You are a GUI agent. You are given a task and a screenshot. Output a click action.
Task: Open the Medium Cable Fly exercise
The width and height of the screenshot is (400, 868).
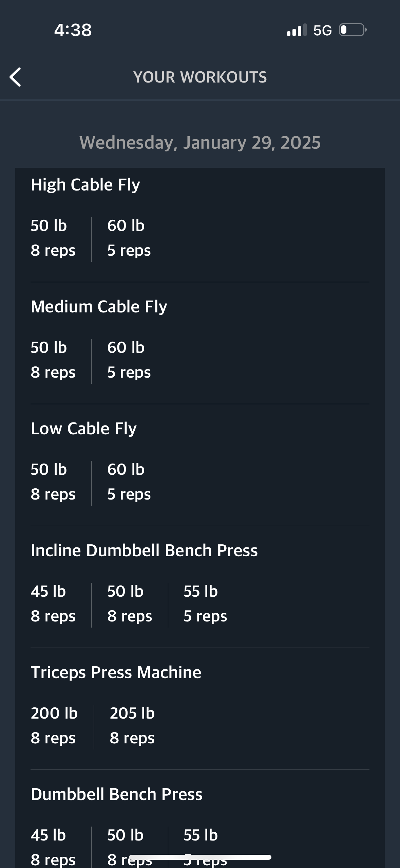coord(99,307)
